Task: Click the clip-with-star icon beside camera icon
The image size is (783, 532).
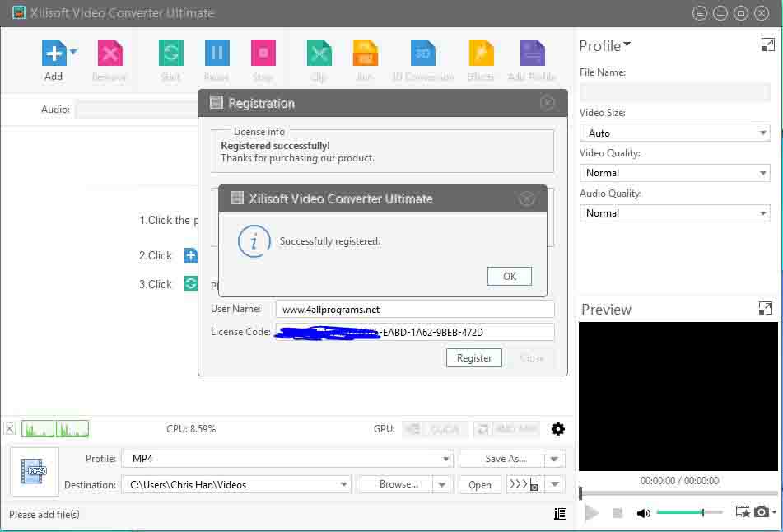Action: click(743, 511)
